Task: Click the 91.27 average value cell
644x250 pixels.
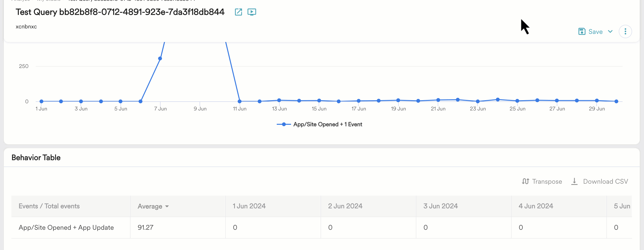Action: point(146,227)
